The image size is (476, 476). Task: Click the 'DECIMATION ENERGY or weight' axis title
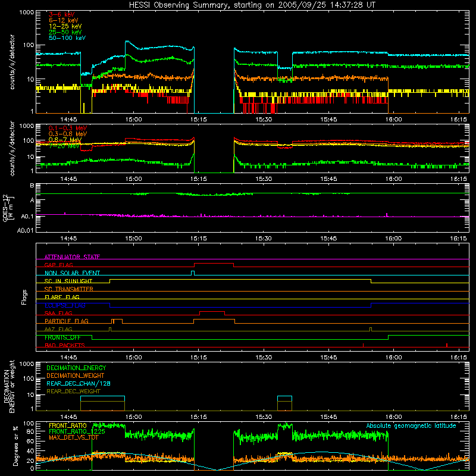[9, 386]
